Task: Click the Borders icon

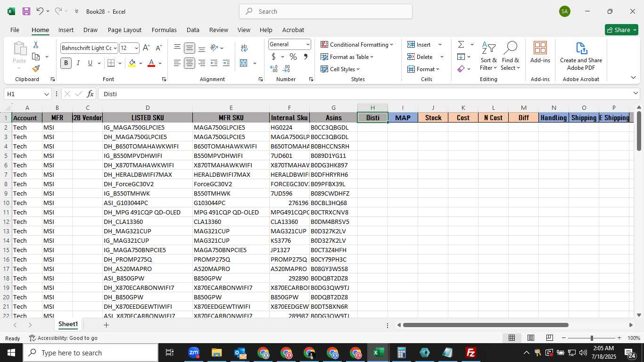Action: (111, 63)
